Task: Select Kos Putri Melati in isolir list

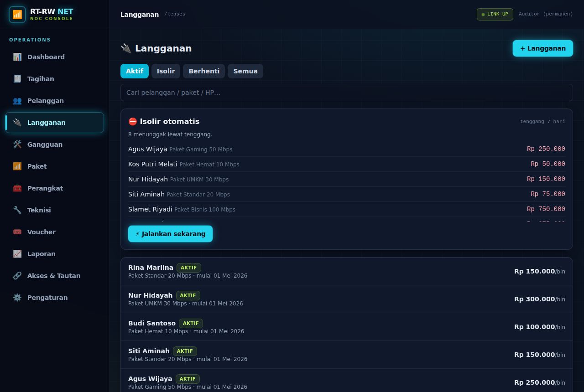Action: [347, 164]
